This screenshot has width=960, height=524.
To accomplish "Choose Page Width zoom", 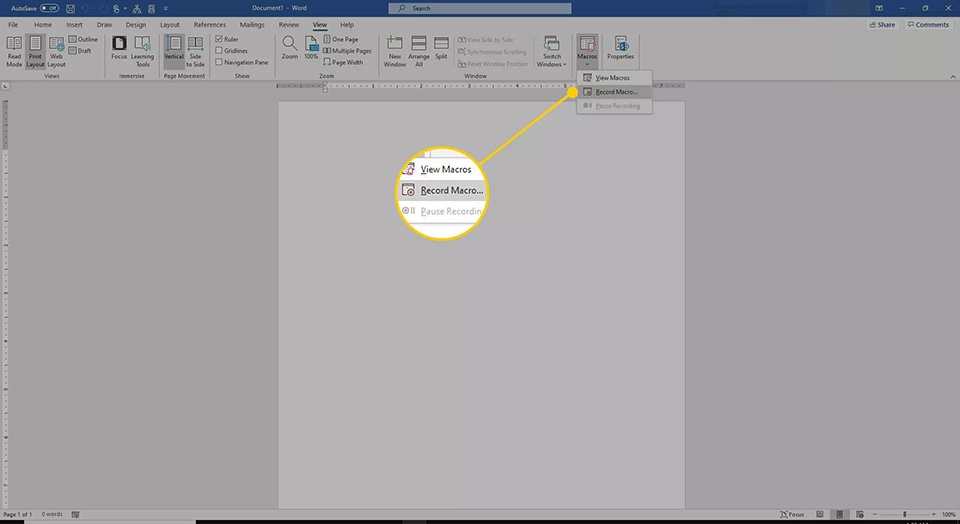I will (x=343, y=62).
